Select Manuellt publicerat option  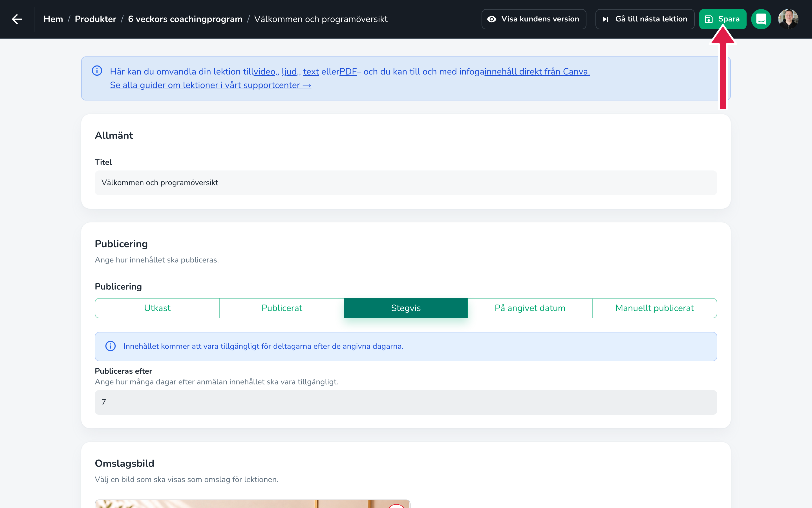coord(655,308)
